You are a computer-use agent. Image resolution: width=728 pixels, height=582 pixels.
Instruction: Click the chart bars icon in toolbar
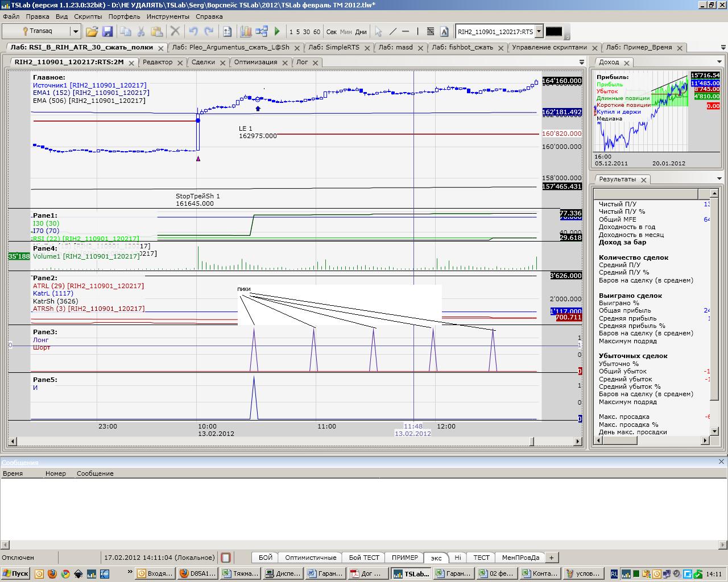[x=246, y=32]
